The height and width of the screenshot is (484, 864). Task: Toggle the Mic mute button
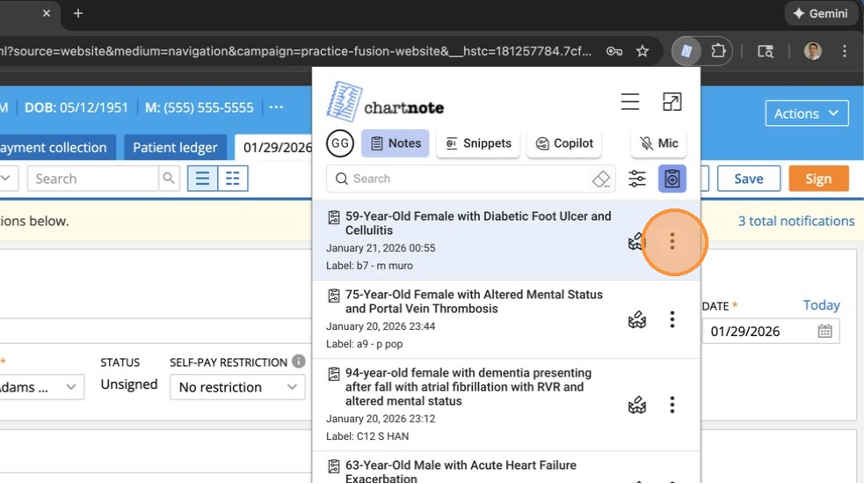[658, 144]
